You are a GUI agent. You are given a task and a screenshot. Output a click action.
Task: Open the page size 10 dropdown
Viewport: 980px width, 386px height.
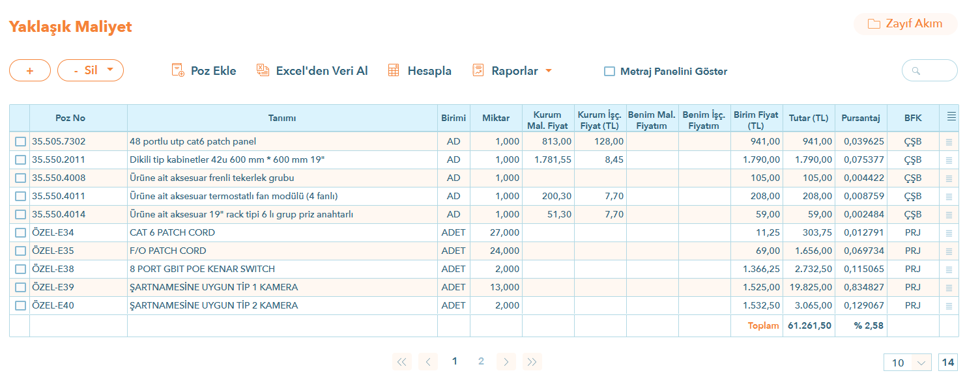(x=908, y=363)
